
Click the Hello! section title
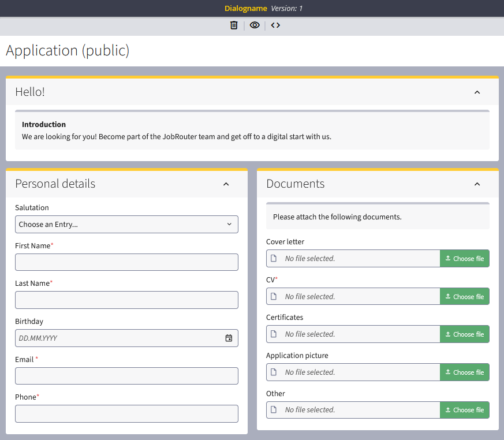pos(30,92)
